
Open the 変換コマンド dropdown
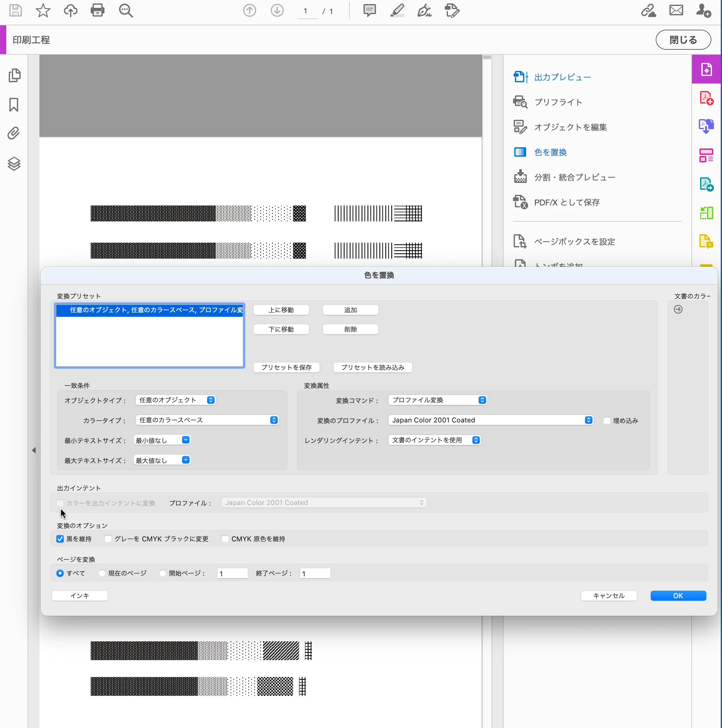click(x=438, y=400)
